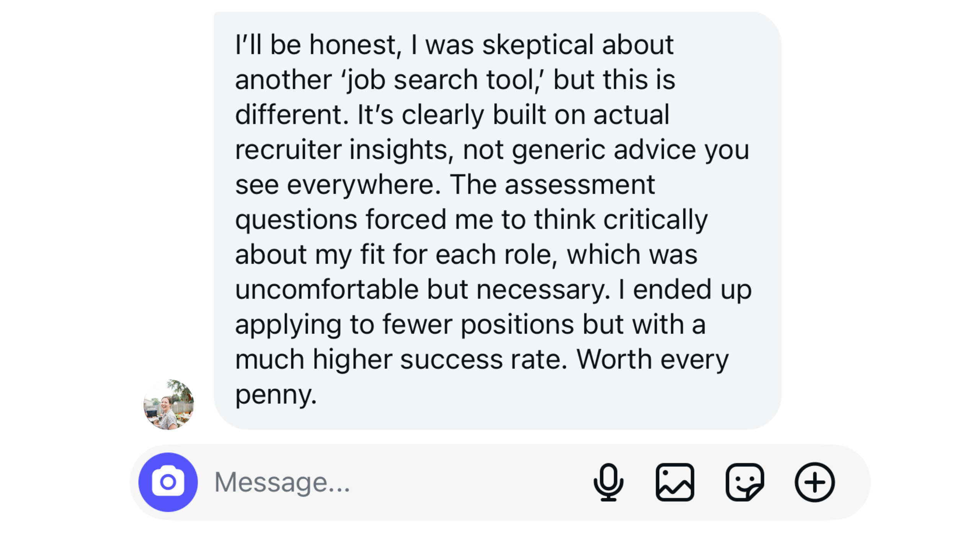Start recording a voice message

(609, 481)
